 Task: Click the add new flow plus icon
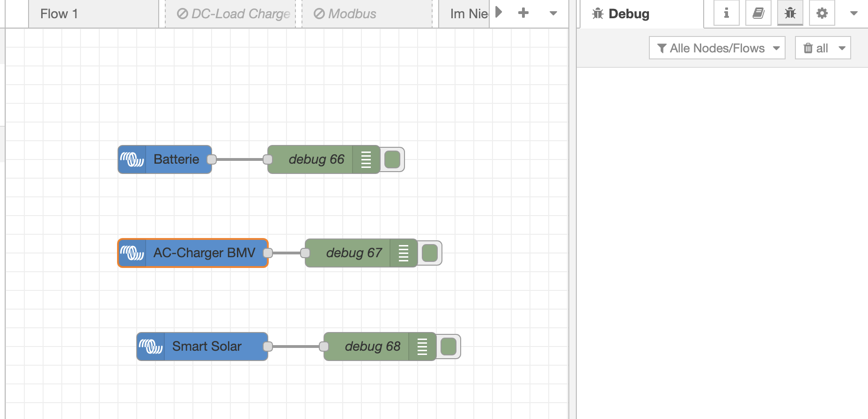(x=523, y=13)
